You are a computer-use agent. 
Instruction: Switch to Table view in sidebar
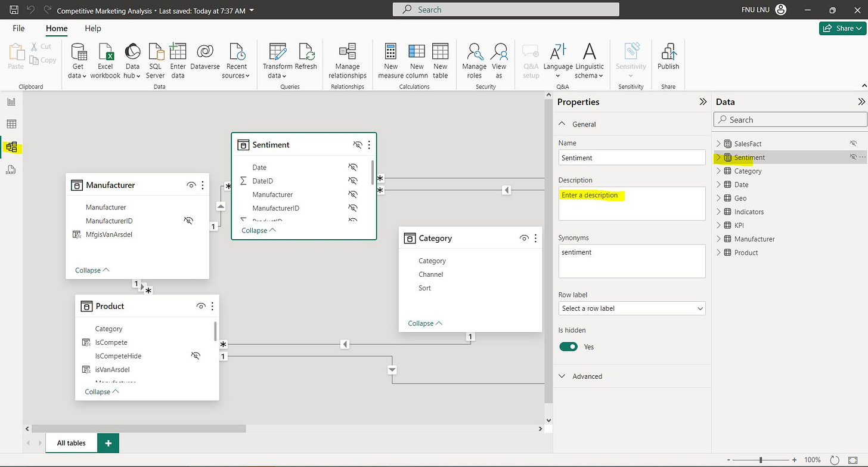click(11, 124)
